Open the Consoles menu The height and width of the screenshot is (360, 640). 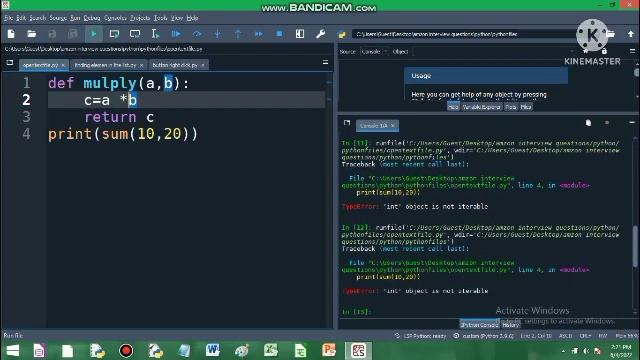(x=115, y=18)
